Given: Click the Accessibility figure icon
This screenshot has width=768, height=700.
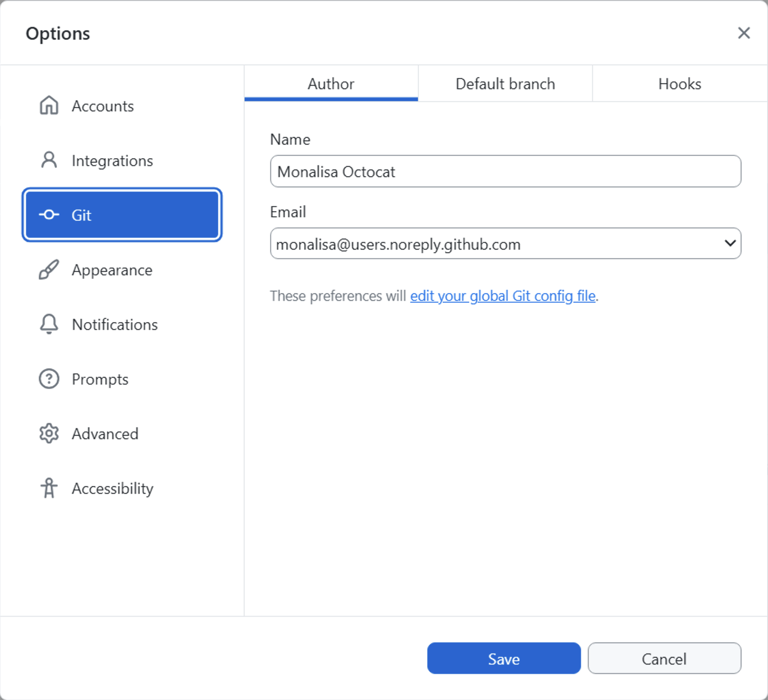Looking at the screenshot, I should pos(49,488).
